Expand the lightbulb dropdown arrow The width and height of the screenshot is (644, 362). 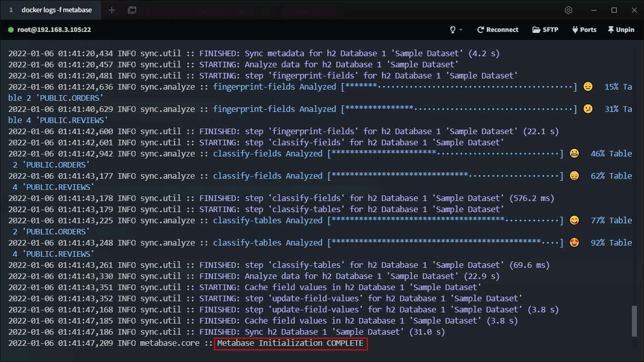coord(461,30)
